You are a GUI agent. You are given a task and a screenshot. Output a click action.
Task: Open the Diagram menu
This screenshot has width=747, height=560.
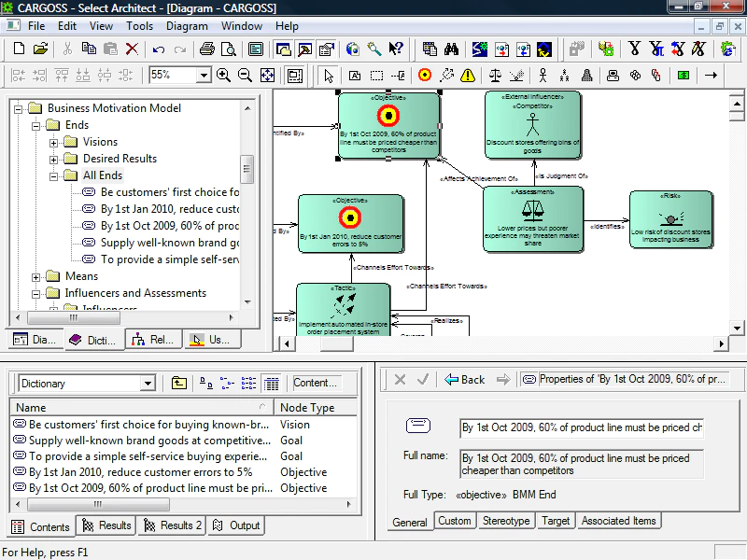click(187, 26)
